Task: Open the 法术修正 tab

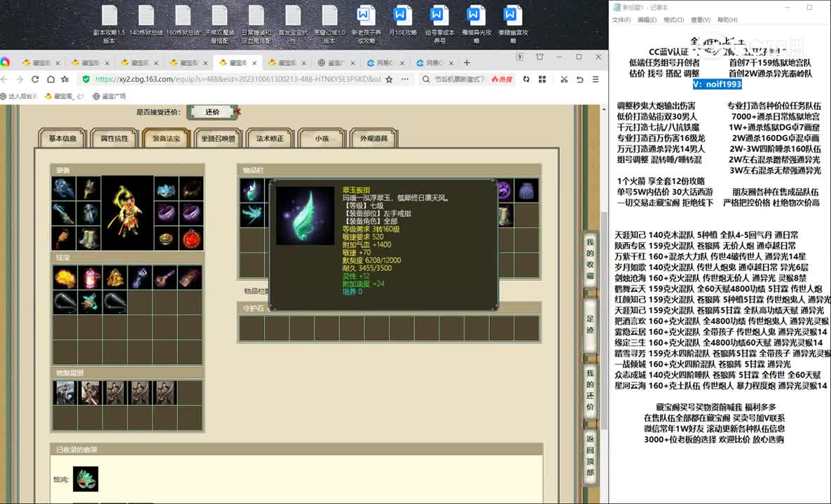Action: point(270,138)
